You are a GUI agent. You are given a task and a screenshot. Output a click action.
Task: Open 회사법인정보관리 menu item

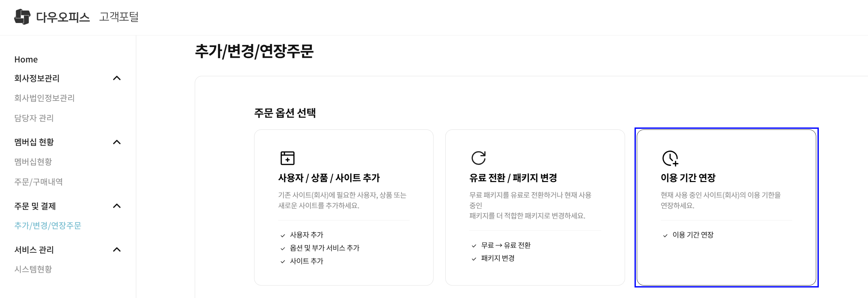(x=44, y=98)
